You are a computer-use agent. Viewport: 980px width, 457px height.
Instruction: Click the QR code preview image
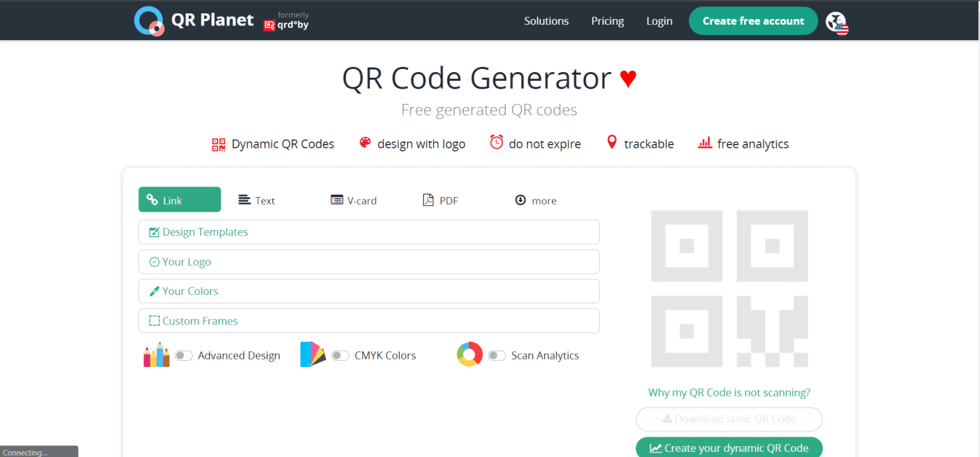coord(729,288)
